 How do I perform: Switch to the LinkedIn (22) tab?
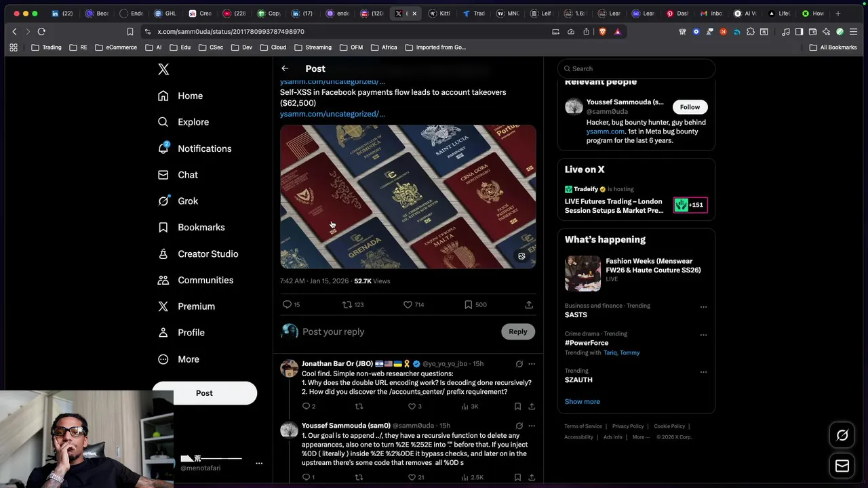pos(62,13)
